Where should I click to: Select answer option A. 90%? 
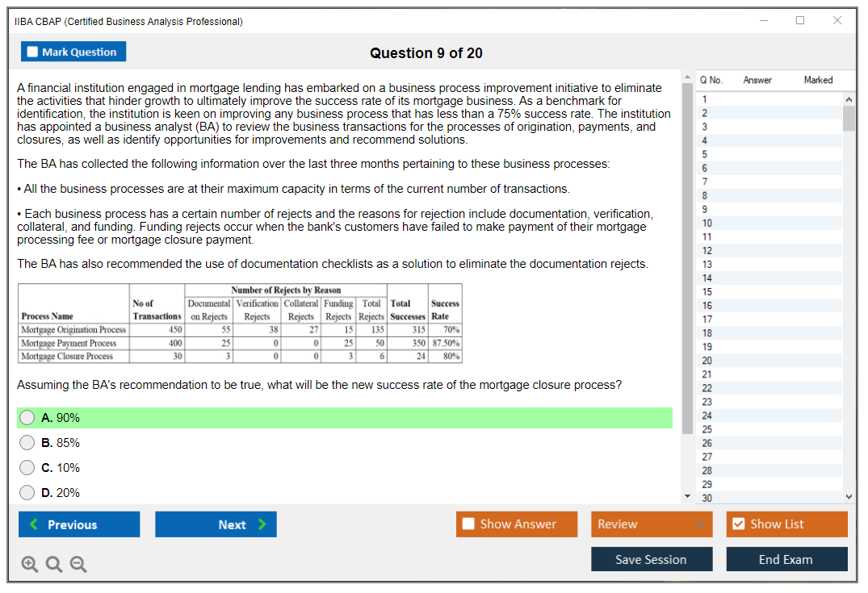point(27,418)
